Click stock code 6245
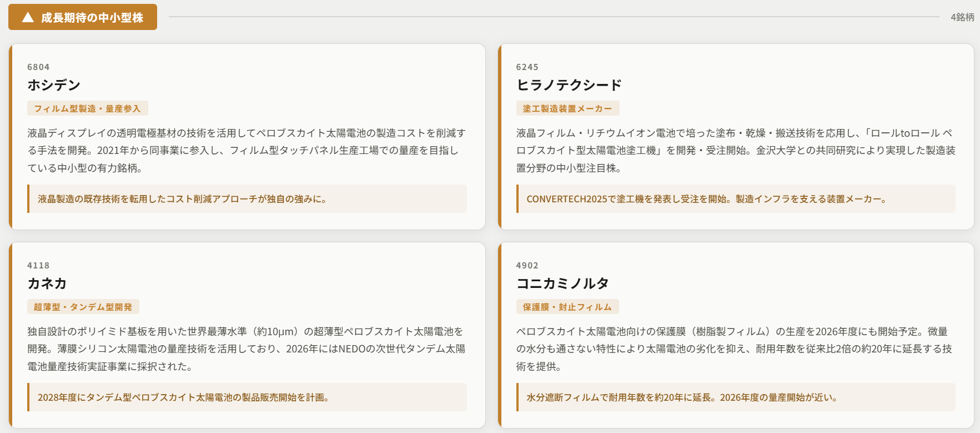Viewport: 980px width, 433px height. pos(527,67)
